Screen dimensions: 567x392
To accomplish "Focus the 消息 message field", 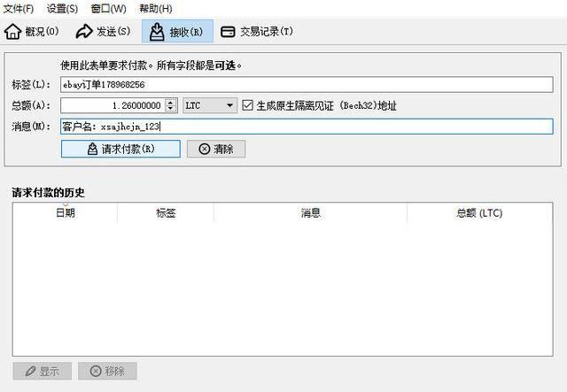I will [307, 127].
